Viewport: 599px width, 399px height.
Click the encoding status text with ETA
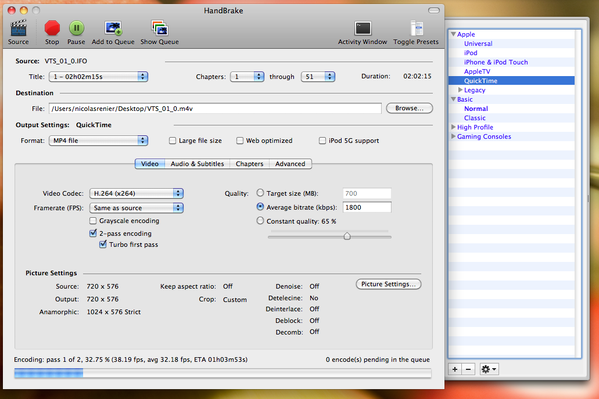131,360
